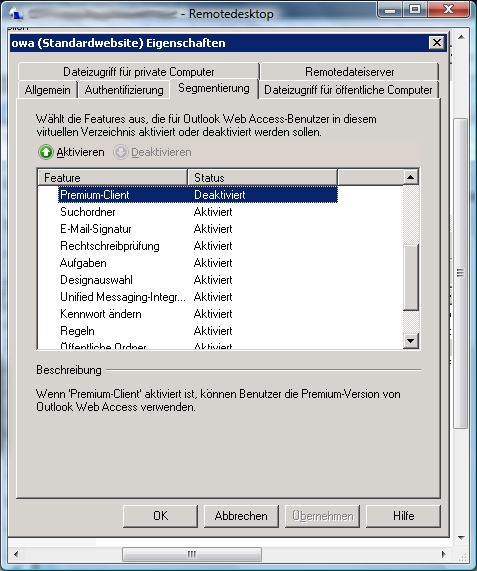This screenshot has height=571, width=477.
Task: Select the Segmentierung tab
Action: pyautogui.click(x=214, y=88)
